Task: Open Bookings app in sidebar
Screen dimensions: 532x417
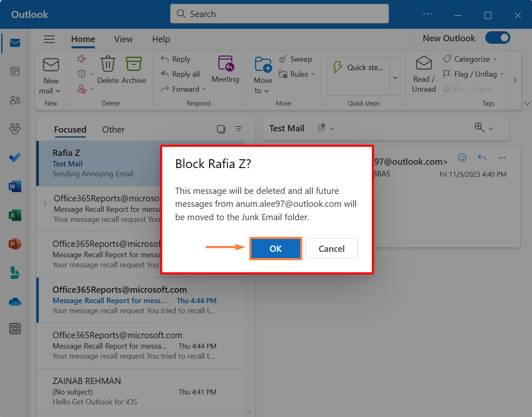Action: point(15,273)
